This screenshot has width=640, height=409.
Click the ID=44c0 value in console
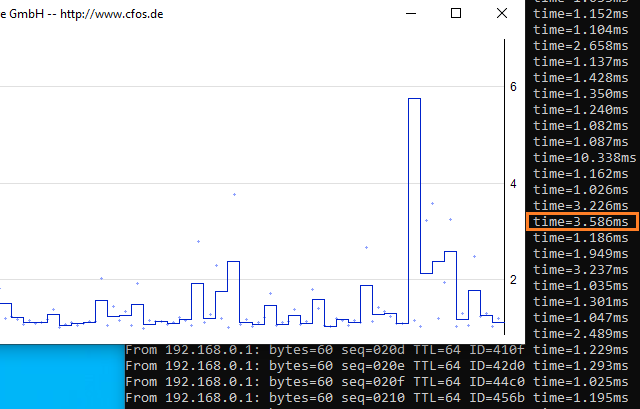[x=497, y=382]
